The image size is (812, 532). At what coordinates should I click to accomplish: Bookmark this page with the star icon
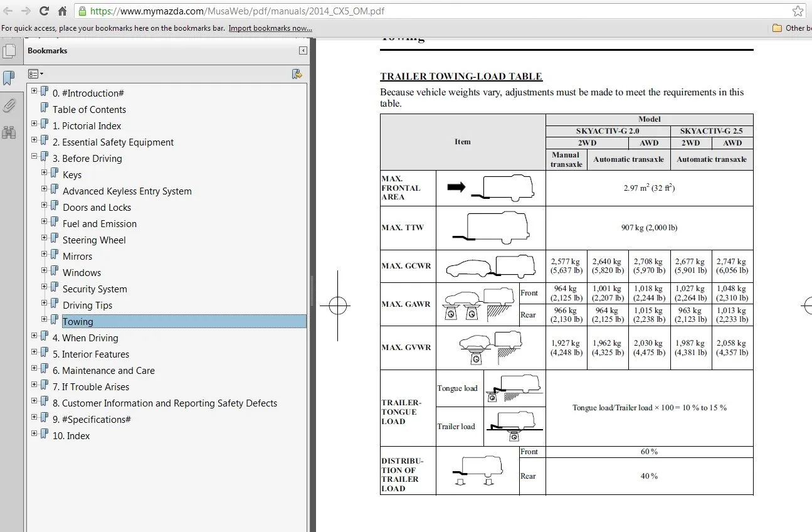tap(798, 11)
